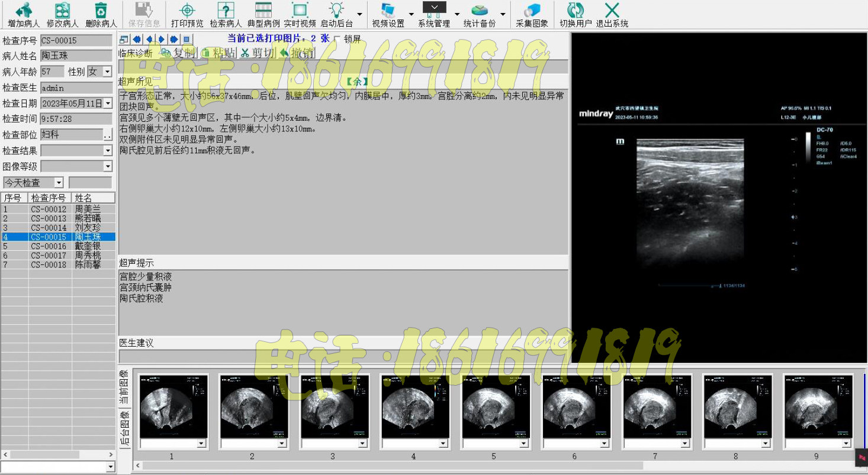Toggle the 锁屏 lock screen checkbox
Image resolution: width=868 pixels, height=475 pixels.
tap(337, 39)
